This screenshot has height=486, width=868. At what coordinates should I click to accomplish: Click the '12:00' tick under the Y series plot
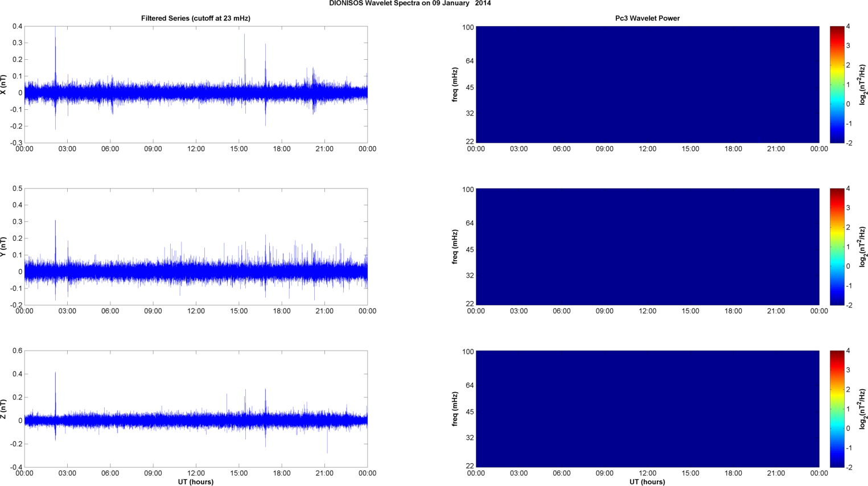[196, 311]
